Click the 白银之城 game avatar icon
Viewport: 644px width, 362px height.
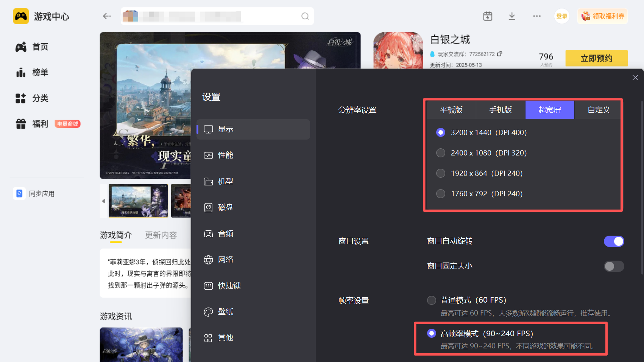398,50
